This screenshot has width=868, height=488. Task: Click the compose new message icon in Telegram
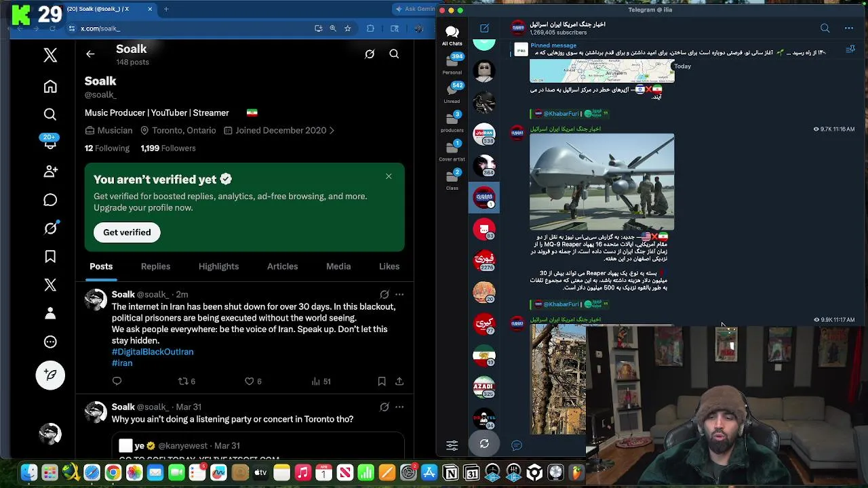(x=484, y=28)
